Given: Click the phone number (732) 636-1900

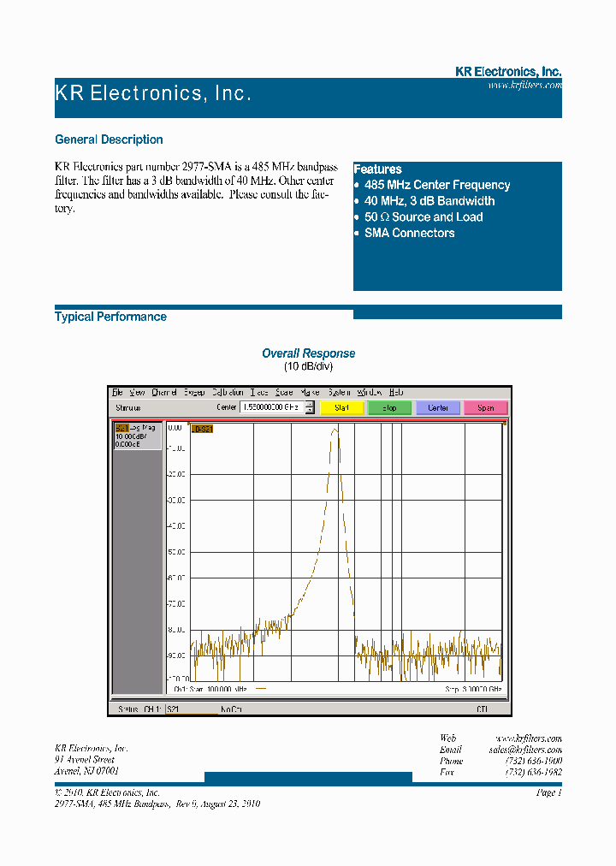Looking at the screenshot, I should pos(534,761).
